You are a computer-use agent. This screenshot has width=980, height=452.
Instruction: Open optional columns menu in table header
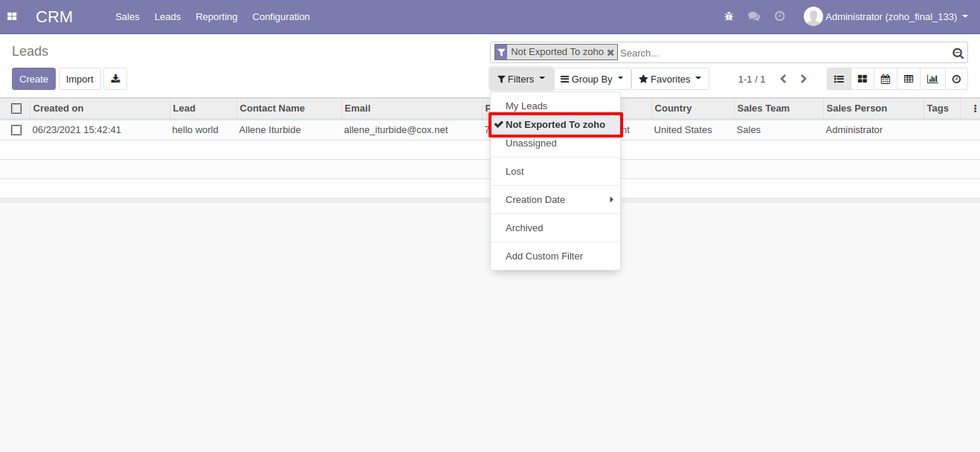click(x=975, y=109)
